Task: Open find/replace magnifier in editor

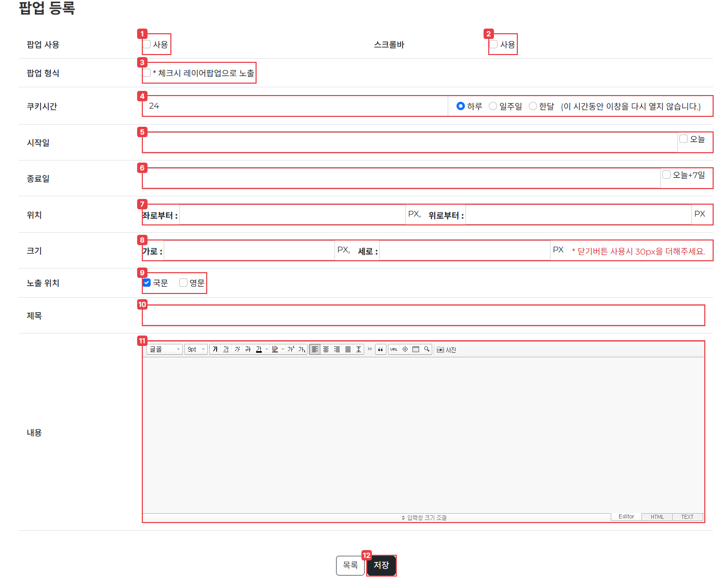Action: click(426, 350)
